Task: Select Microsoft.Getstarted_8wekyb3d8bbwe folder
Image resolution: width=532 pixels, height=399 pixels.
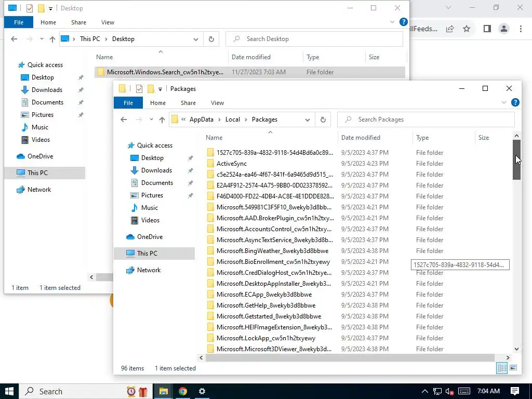Action: 269,316
